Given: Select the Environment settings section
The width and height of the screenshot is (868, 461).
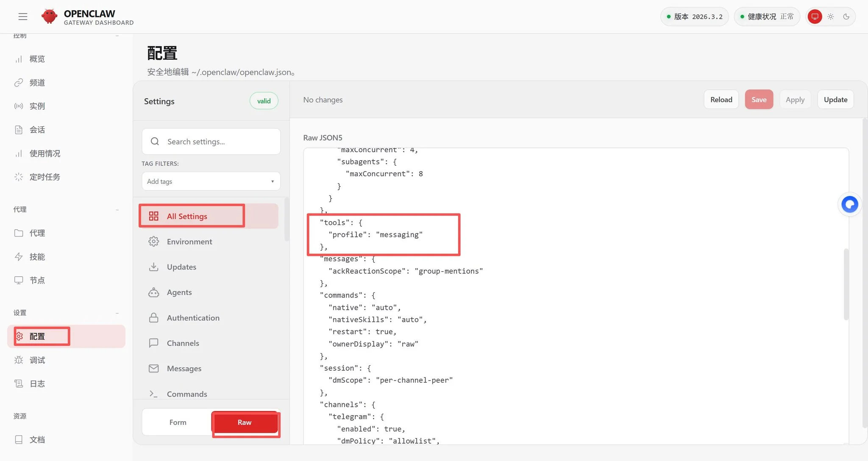Looking at the screenshot, I should click(x=189, y=242).
